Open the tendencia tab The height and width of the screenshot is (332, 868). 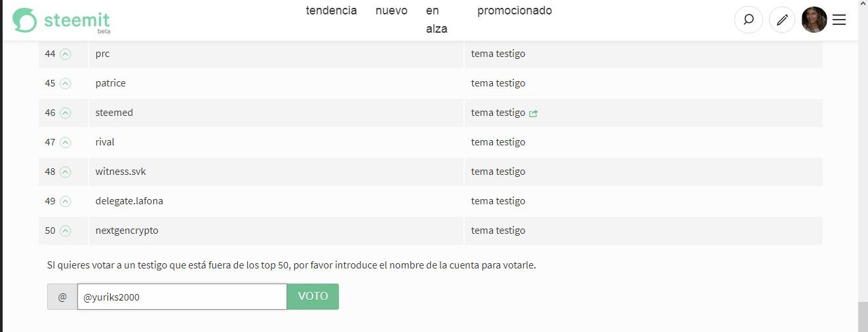click(331, 10)
